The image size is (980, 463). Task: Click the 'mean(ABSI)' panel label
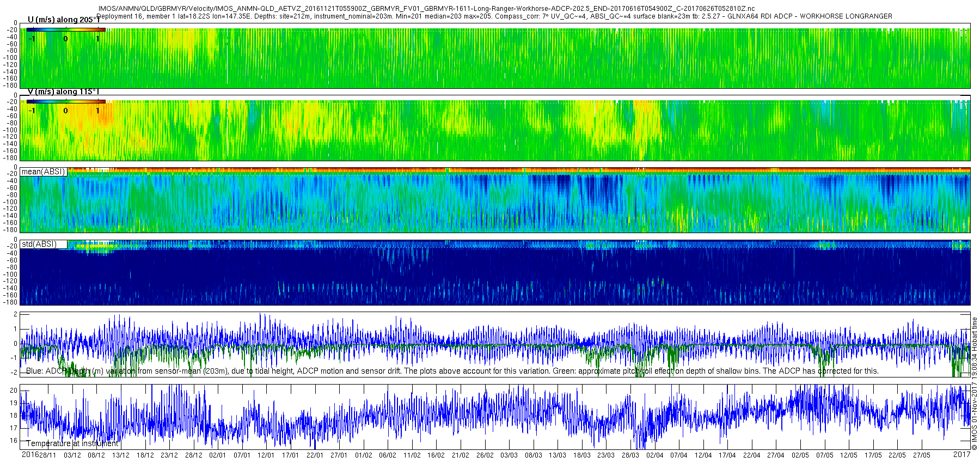tap(43, 172)
